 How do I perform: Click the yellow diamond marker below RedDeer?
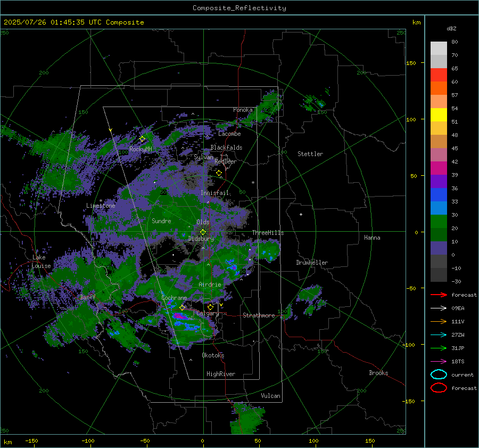219,173
